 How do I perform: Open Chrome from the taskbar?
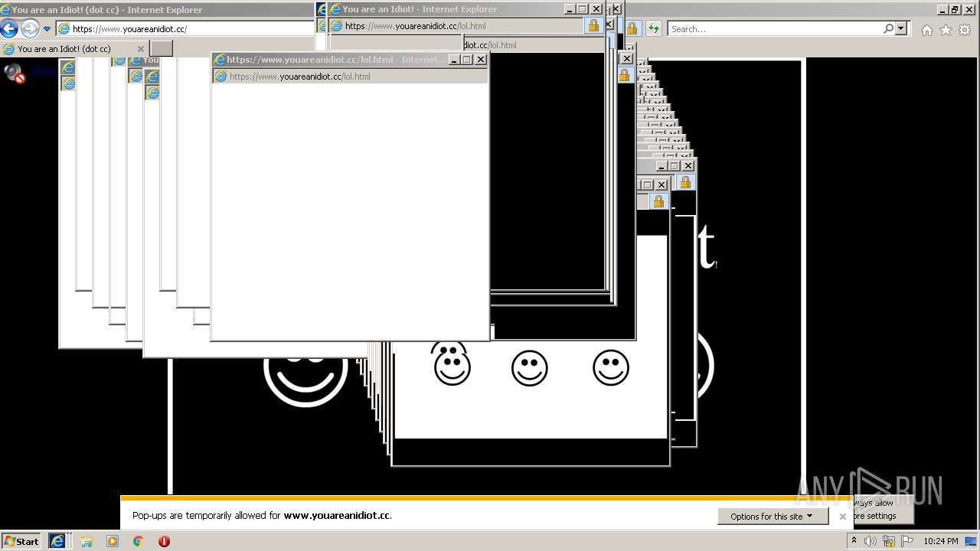[139, 541]
